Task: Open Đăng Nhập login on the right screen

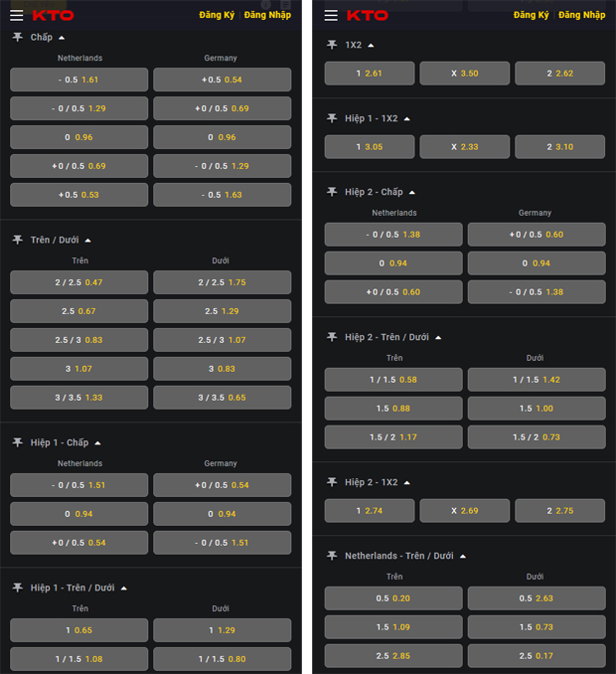Action: coord(581,15)
